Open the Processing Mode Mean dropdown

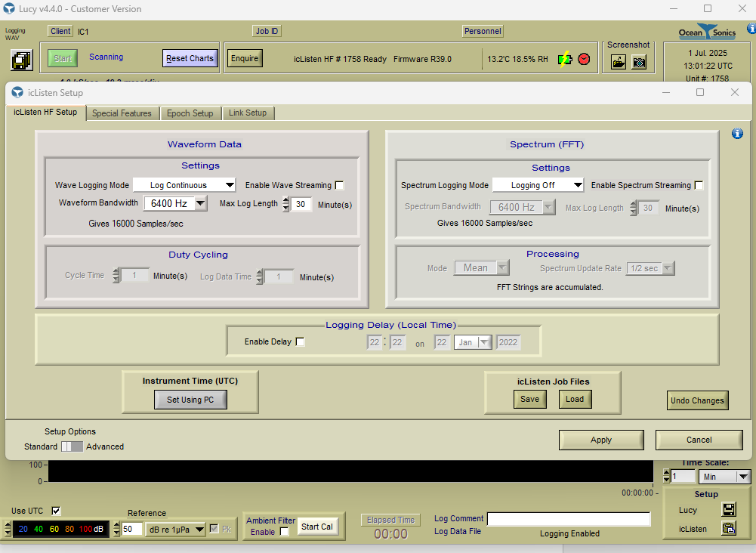click(481, 267)
